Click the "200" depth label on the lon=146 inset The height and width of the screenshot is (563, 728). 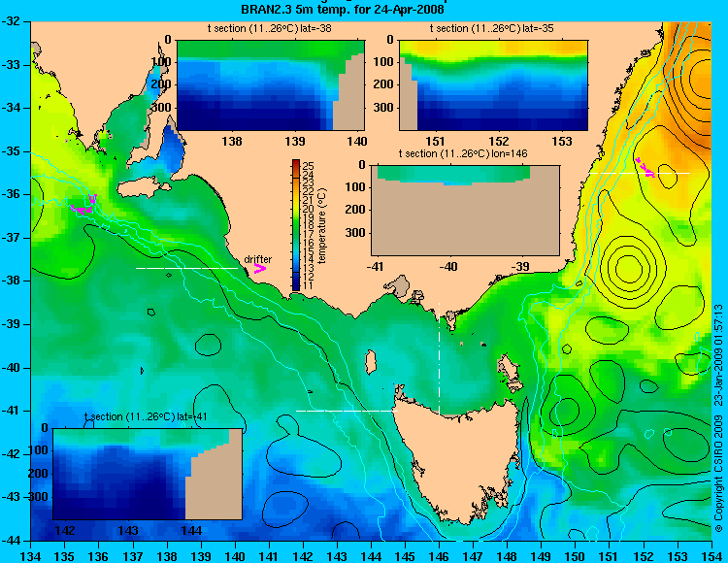click(355, 210)
